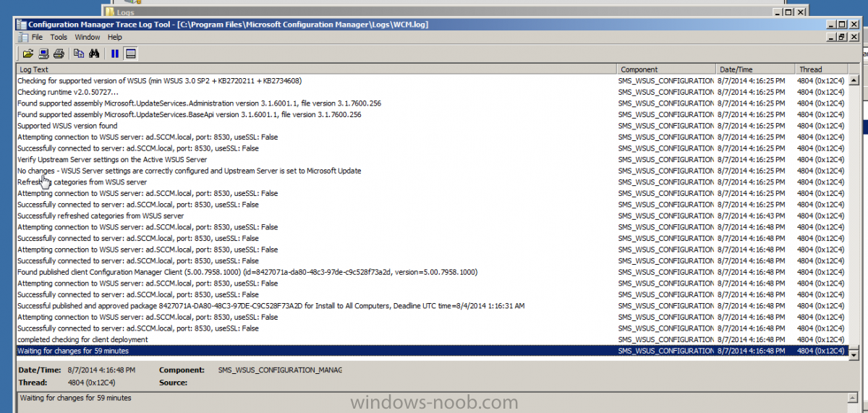
Task: Click the Date/Time column header
Action: click(755, 69)
